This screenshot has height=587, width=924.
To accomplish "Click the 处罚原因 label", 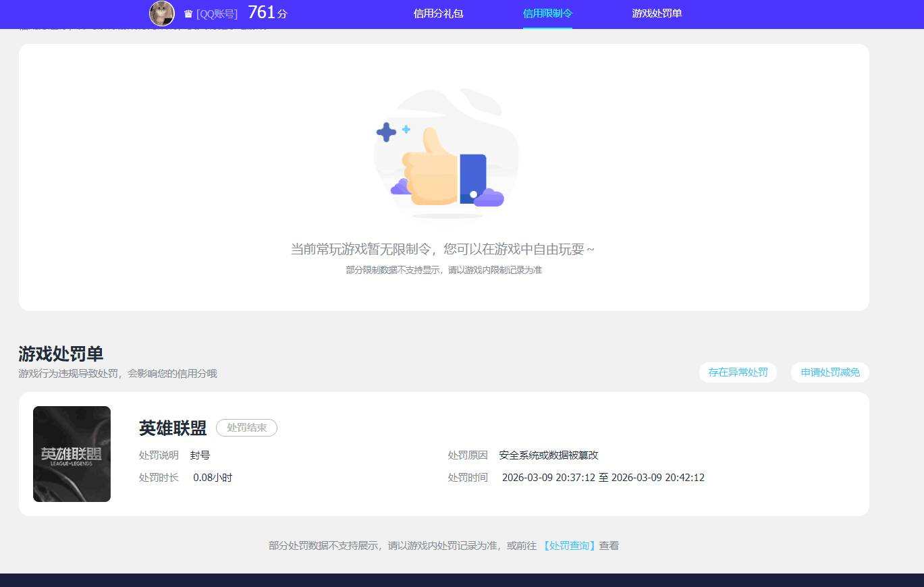I will pyautogui.click(x=468, y=455).
